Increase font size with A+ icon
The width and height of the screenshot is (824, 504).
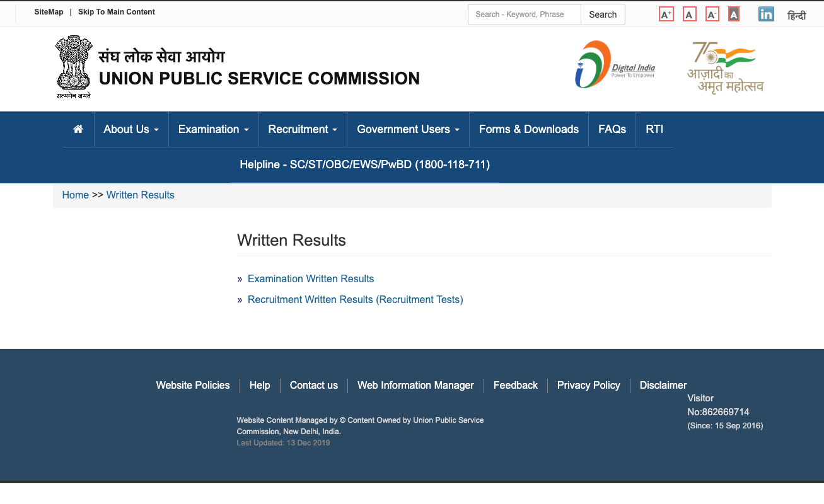tap(666, 14)
